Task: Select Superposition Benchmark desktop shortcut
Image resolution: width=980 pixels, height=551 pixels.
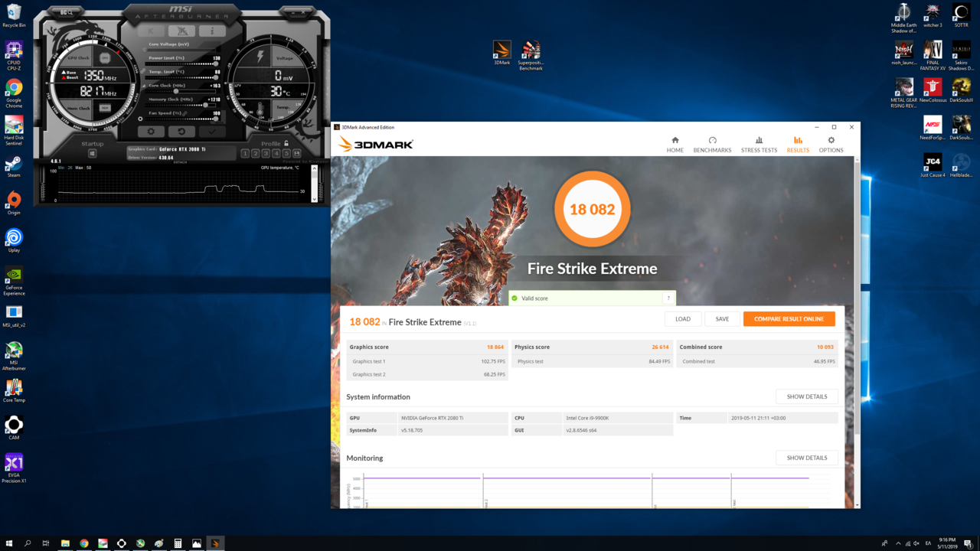Action: 531,55
